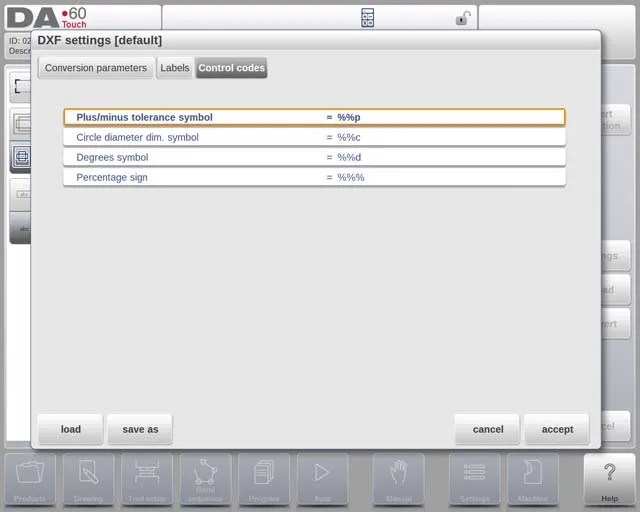Select the Control codes tab

click(231, 68)
